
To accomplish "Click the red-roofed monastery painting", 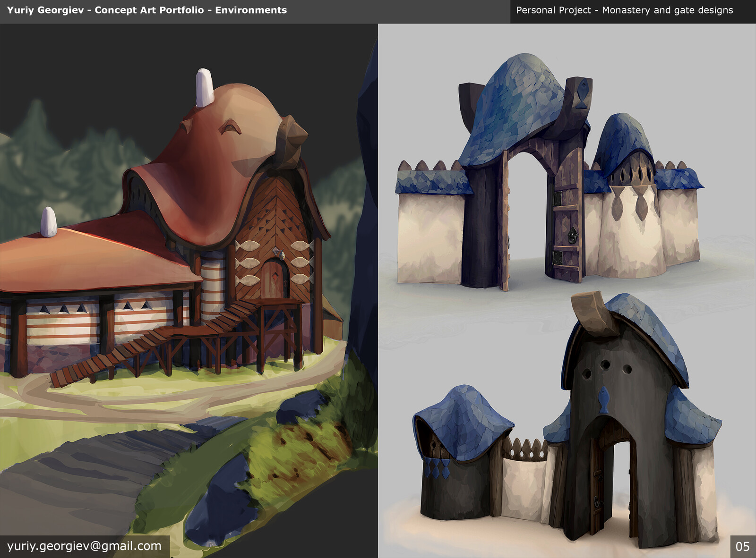I will 189,290.
